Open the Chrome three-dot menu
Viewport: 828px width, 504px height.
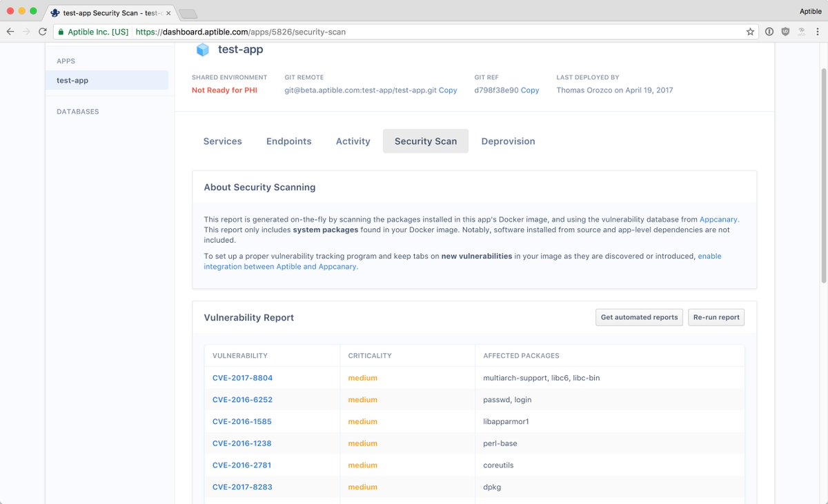pyautogui.click(x=818, y=32)
